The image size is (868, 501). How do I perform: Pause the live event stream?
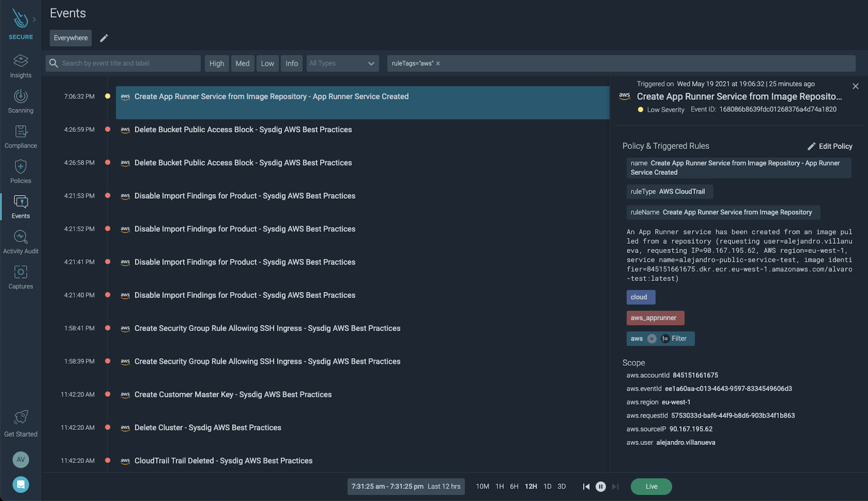click(601, 486)
